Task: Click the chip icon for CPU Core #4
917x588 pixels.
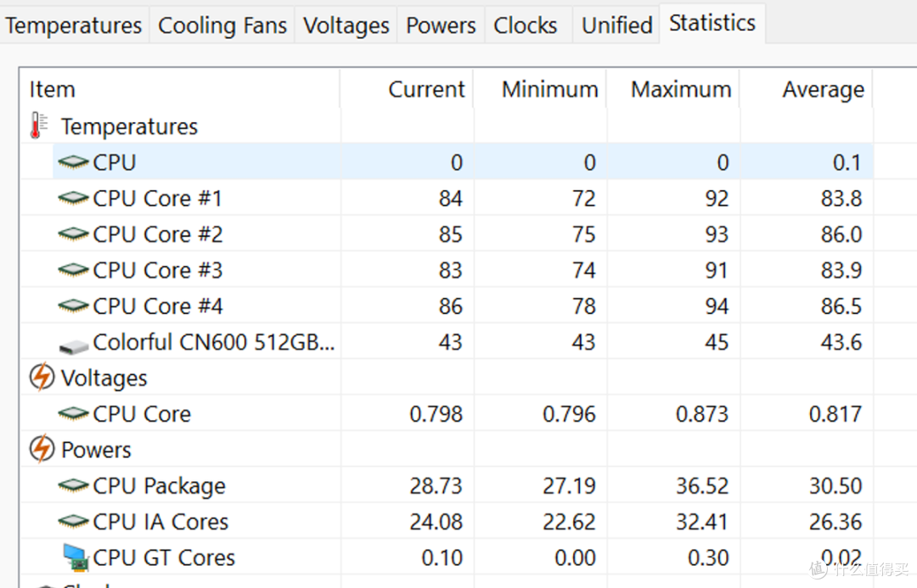Action: click(x=73, y=306)
